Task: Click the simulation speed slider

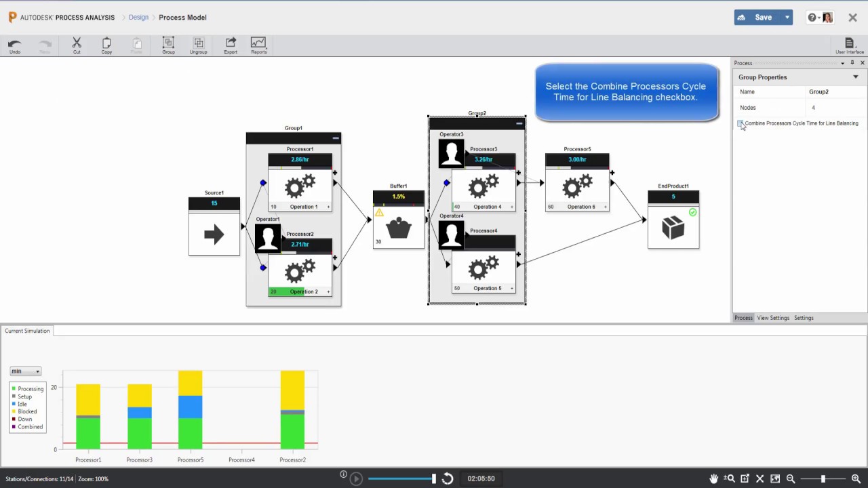Action: click(402, 479)
